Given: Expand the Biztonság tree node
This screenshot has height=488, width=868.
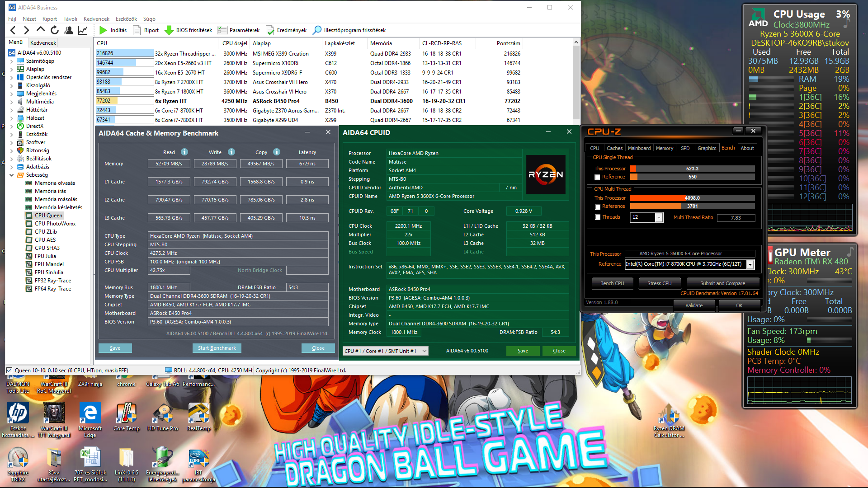Looking at the screenshot, I should 11,150.
